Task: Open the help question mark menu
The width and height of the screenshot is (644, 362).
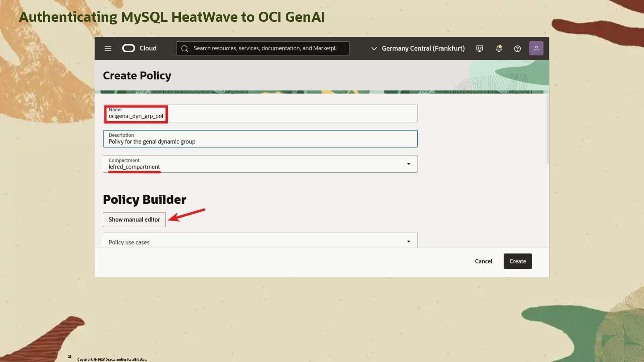Action: pos(517,49)
